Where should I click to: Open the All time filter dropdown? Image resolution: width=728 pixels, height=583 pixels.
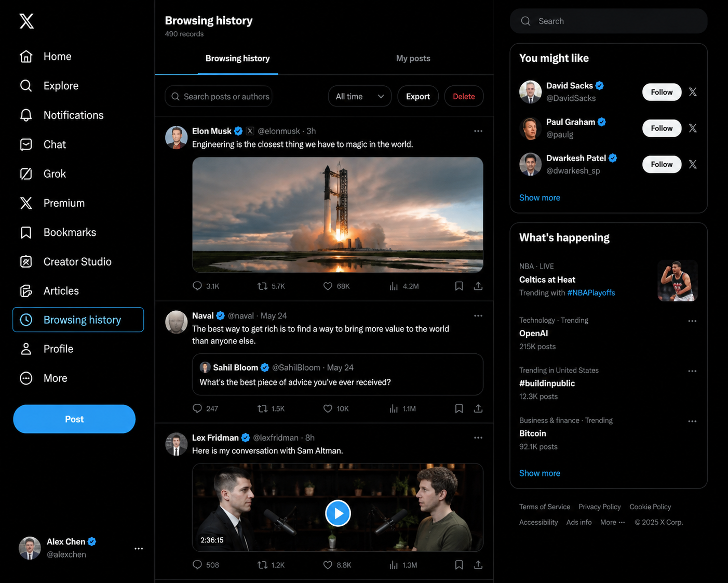click(x=360, y=96)
